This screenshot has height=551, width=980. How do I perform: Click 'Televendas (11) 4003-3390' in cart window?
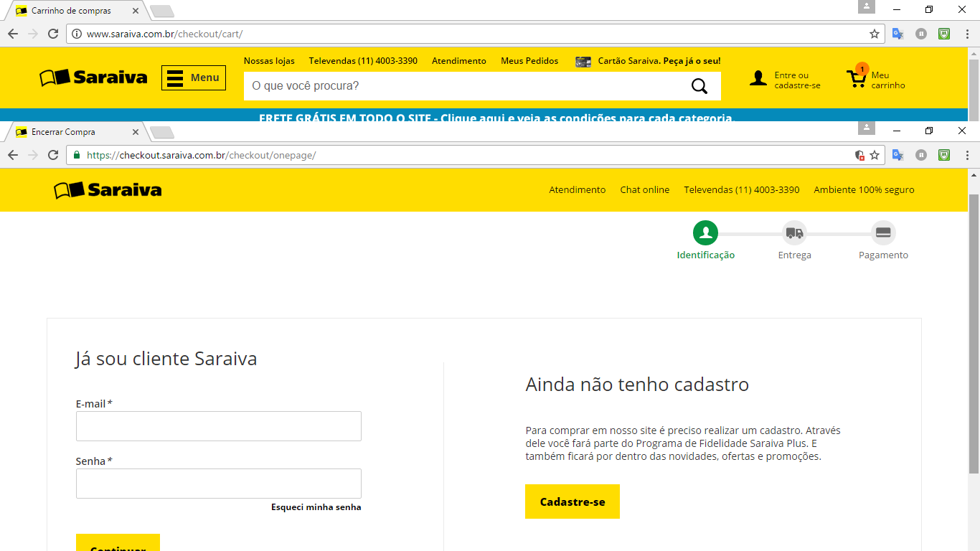click(x=363, y=61)
